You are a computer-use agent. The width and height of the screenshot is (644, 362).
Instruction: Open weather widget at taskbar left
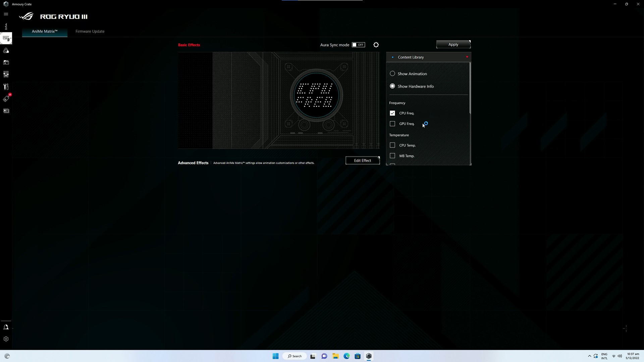[x=7, y=356]
